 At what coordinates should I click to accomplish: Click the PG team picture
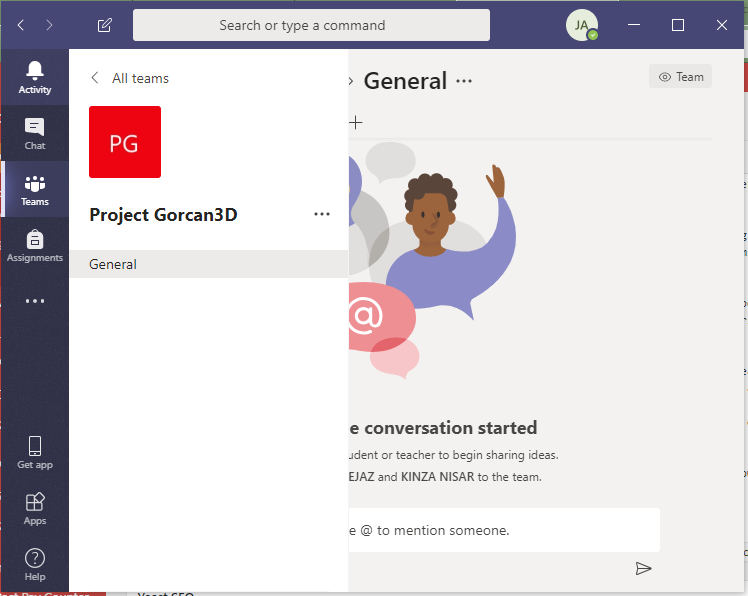[x=125, y=142]
